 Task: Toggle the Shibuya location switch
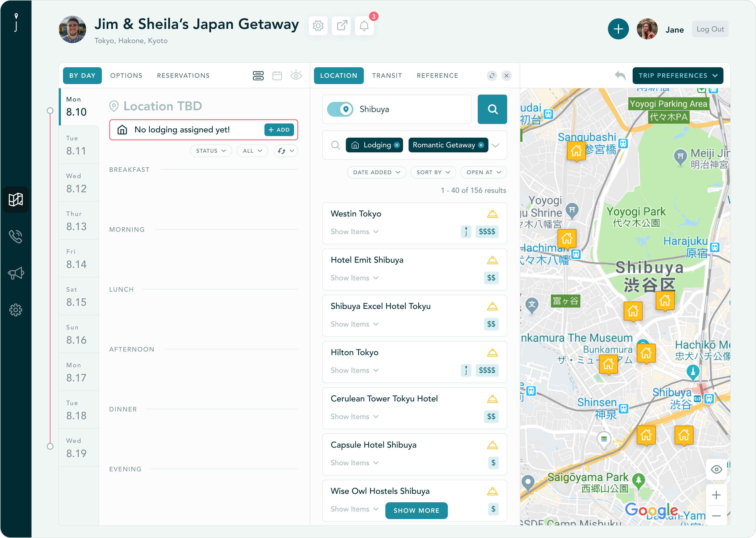click(340, 109)
